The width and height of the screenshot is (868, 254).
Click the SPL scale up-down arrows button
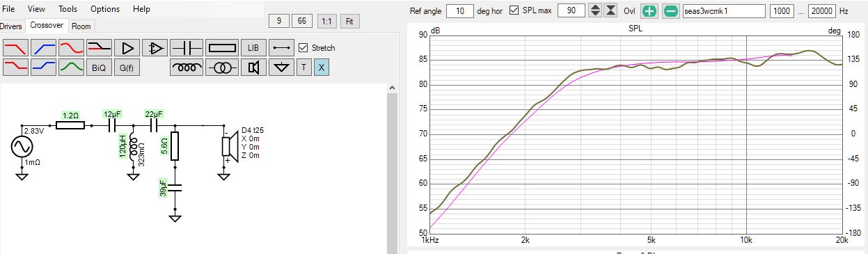point(594,10)
